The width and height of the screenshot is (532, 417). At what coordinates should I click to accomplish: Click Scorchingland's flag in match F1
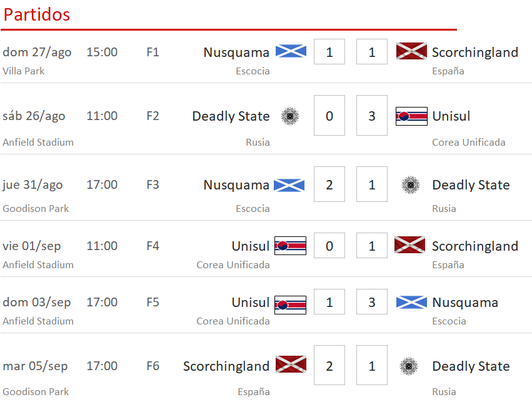pos(411,51)
